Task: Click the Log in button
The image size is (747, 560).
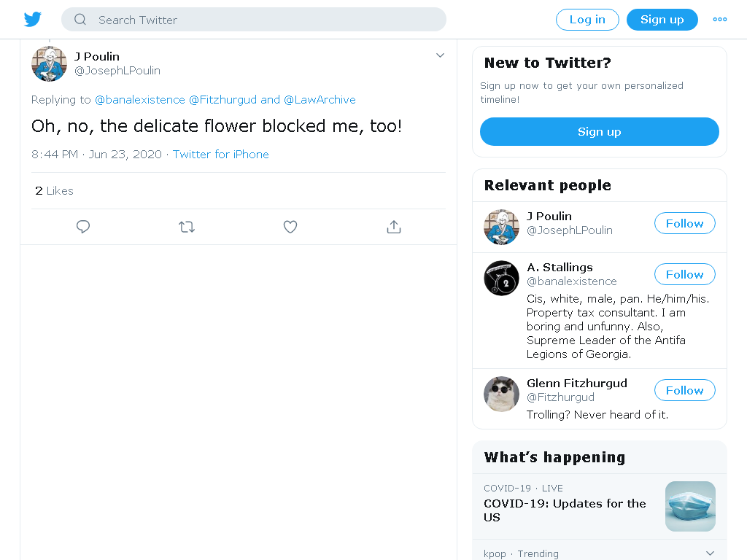Action: (x=587, y=20)
